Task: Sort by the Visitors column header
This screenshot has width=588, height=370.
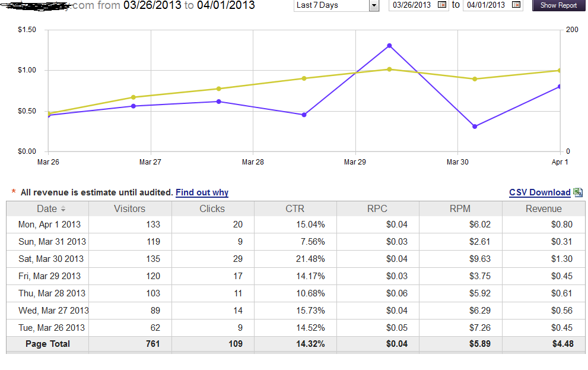Action: coord(130,208)
